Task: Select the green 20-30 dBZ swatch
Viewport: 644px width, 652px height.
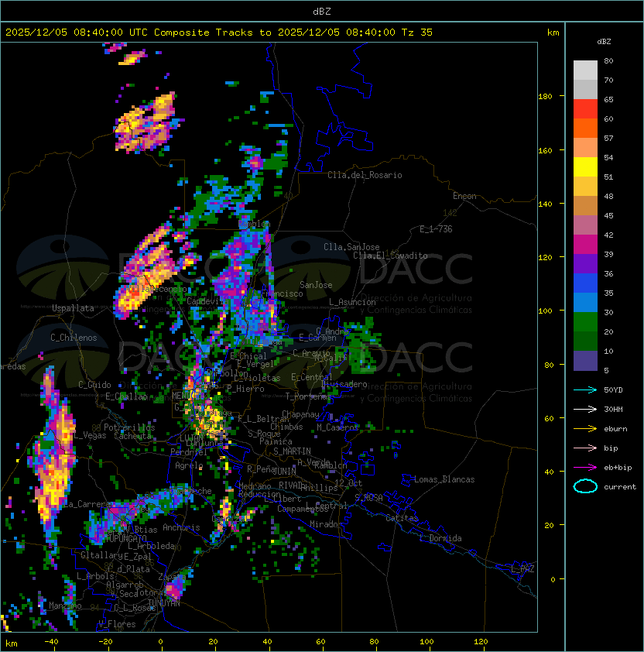Action: tap(585, 322)
